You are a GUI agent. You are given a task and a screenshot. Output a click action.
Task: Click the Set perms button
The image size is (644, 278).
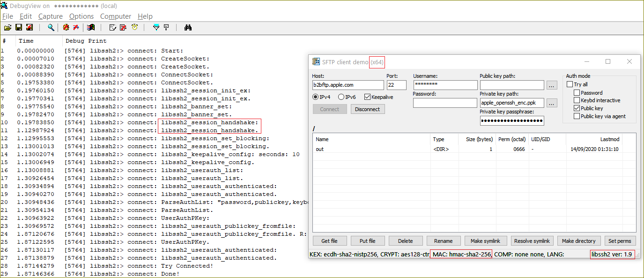coord(620,241)
